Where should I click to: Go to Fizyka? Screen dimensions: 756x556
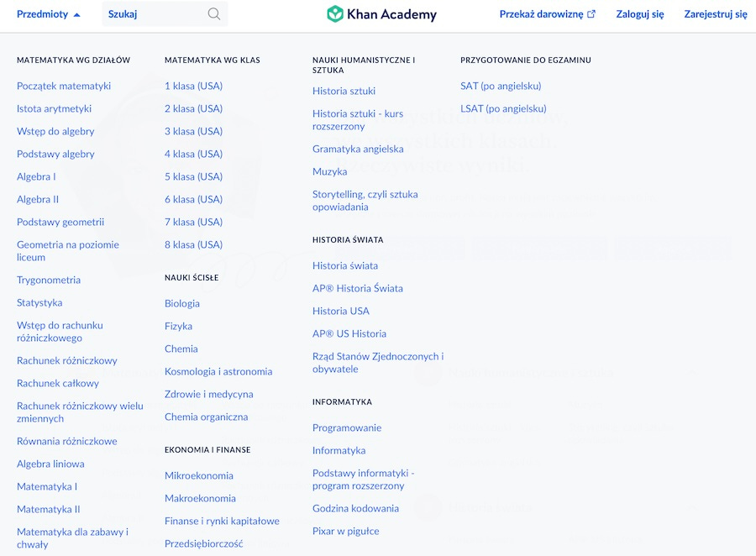tap(178, 326)
